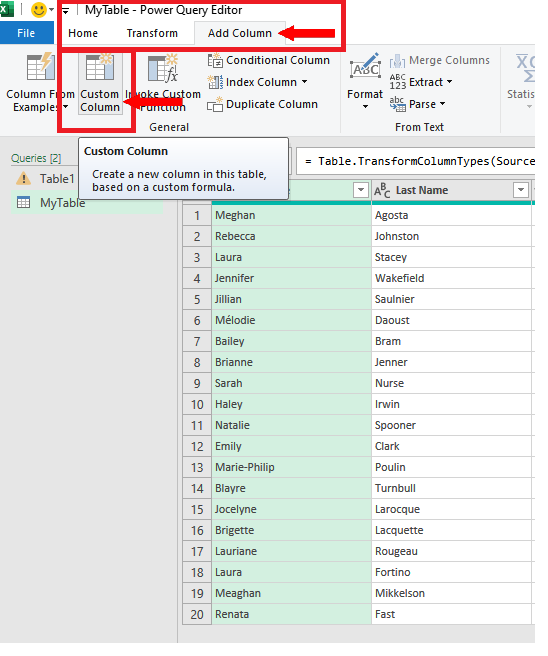Click the Merge Columns icon

point(397,61)
